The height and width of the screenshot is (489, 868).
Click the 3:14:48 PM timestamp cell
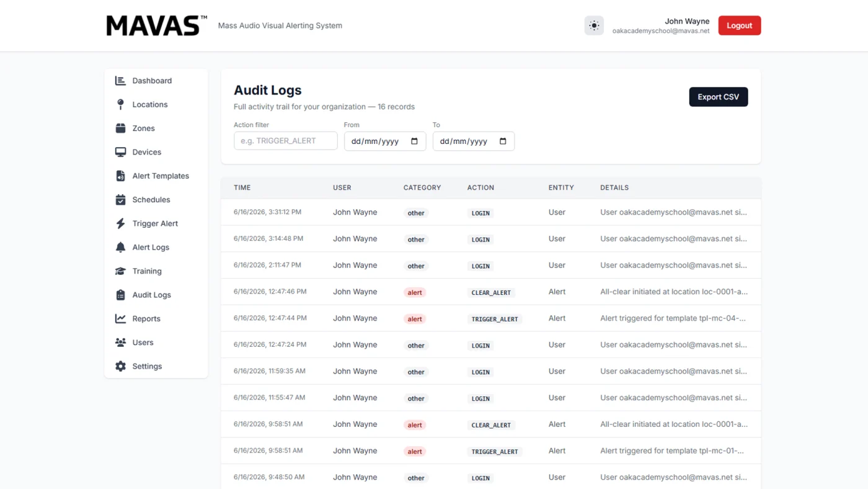tap(268, 238)
